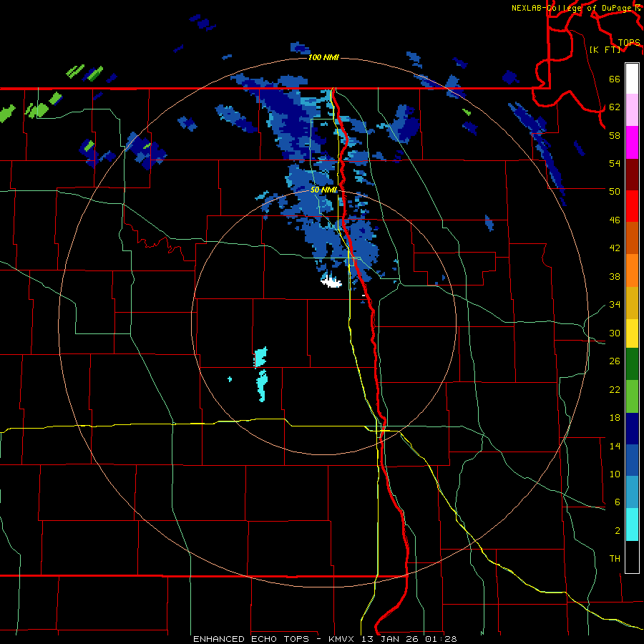Click the yellow 34 swatch on the scale

[632, 333]
